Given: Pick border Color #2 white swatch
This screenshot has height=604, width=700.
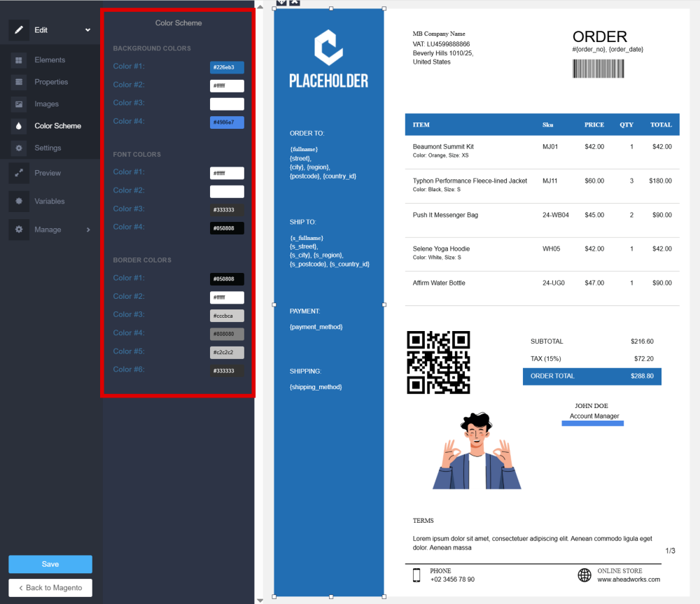Looking at the screenshot, I should pyautogui.click(x=227, y=297).
